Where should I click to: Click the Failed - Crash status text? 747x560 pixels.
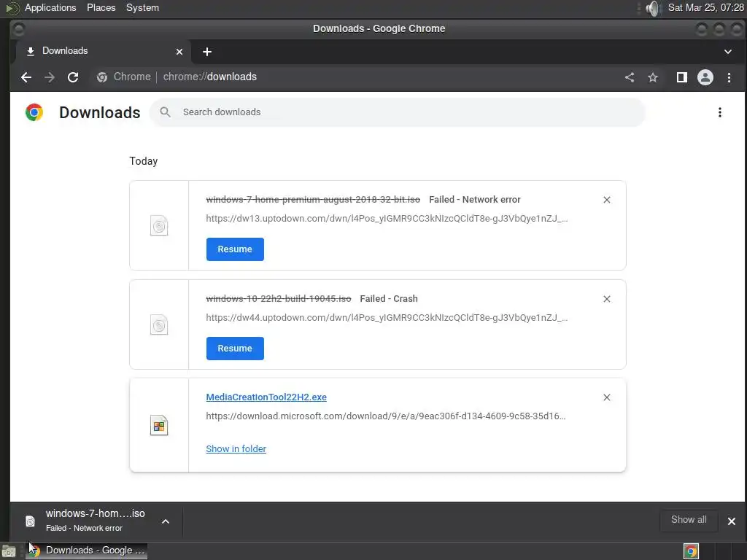[389, 298]
